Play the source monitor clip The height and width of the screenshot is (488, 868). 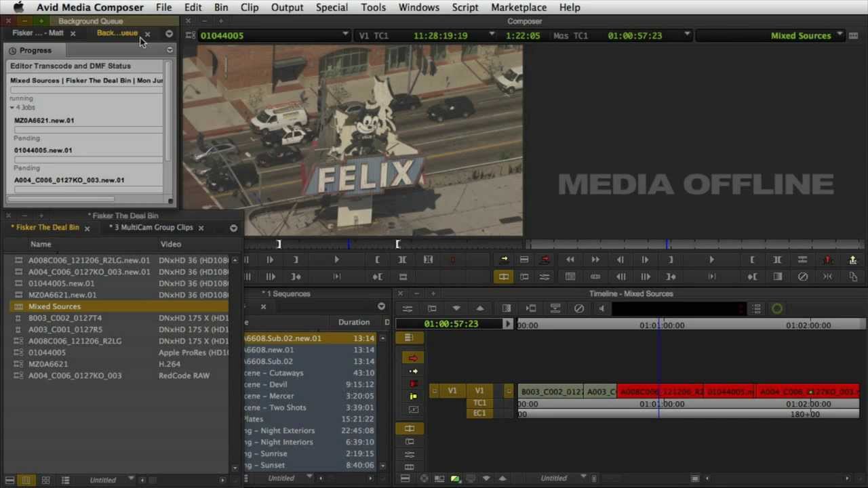tap(336, 260)
